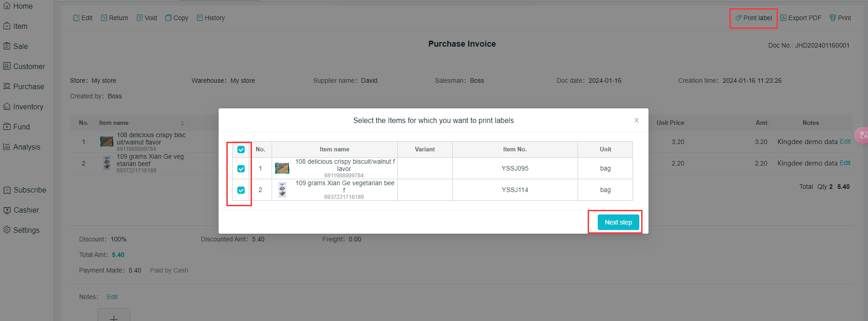The width and height of the screenshot is (868, 321).
Task: Void the purchase invoice
Action: click(x=146, y=18)
